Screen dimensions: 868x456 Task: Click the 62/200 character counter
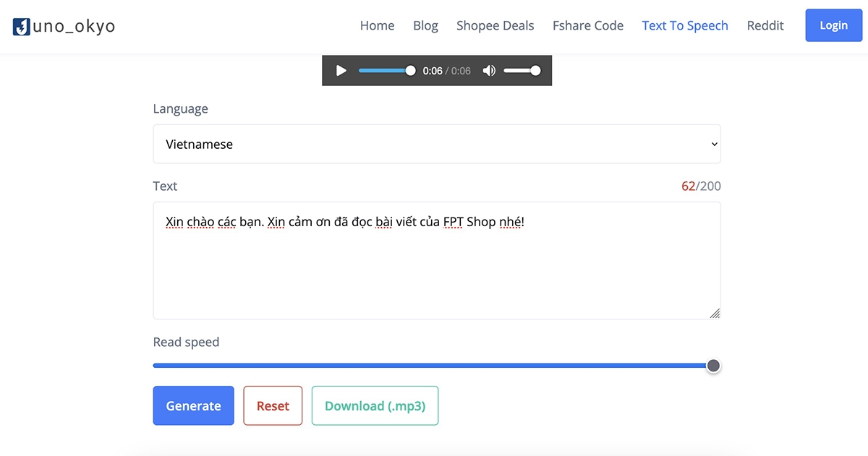(x=701, y=186)
